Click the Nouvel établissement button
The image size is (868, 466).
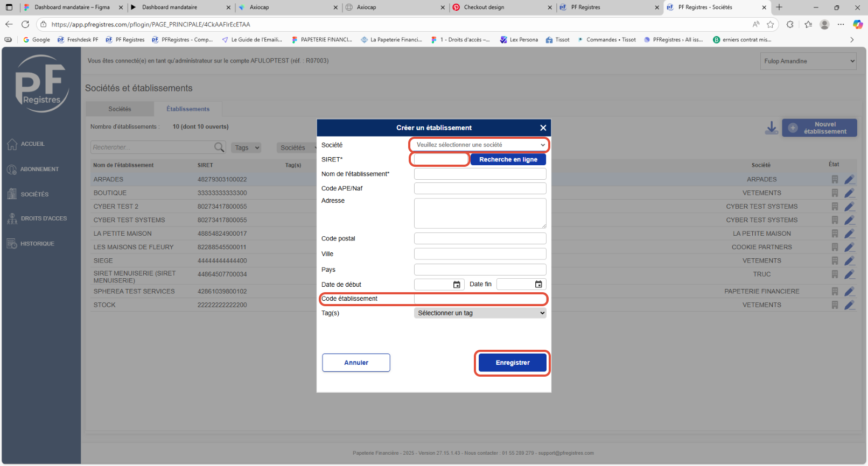pos(820,128)
